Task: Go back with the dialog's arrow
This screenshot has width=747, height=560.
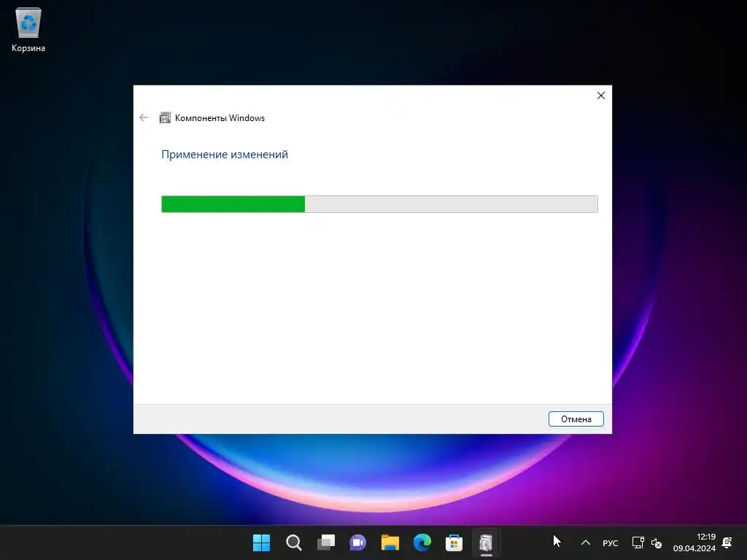Action: coord(144,117)
